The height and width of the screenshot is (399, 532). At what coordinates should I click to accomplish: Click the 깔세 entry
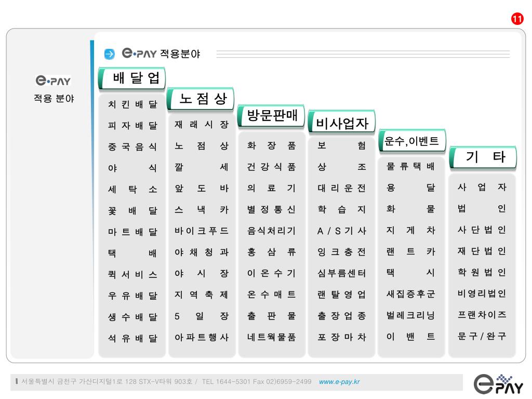[x=202, y=167]
